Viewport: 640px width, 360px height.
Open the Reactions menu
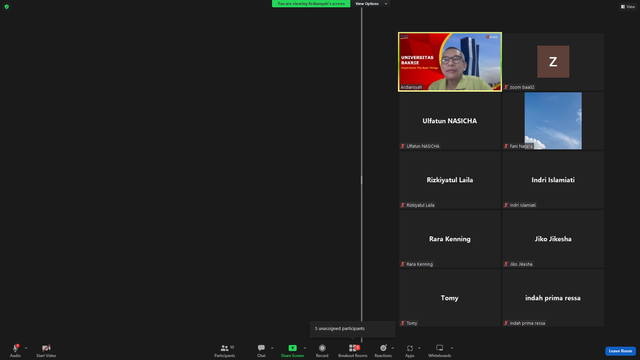click(x=383, y=351)
